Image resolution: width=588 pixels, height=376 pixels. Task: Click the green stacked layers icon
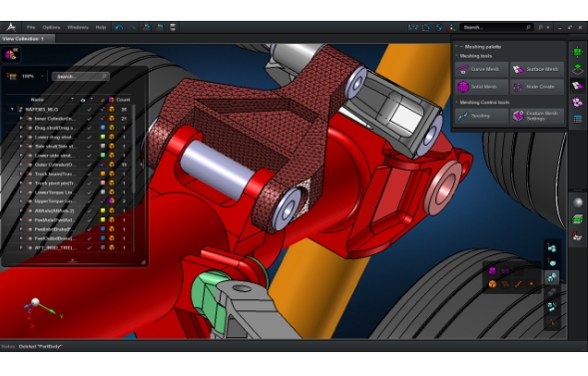click(578, 219)
